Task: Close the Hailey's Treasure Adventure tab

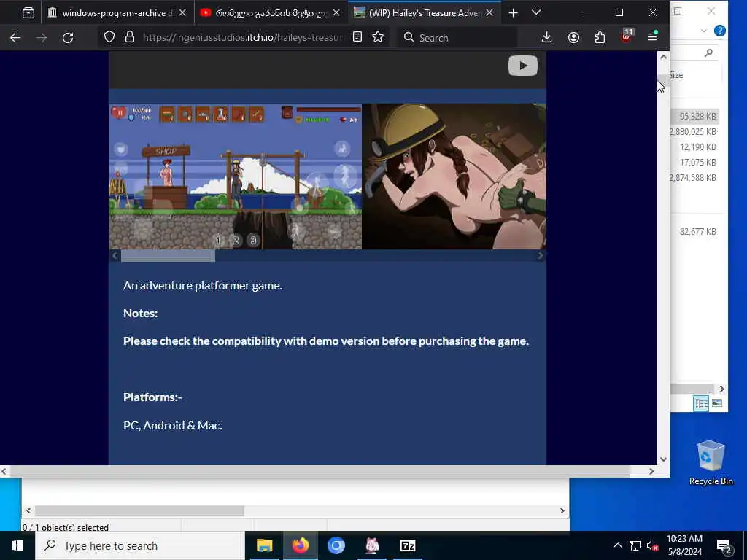Action: [x=489, y=13]
